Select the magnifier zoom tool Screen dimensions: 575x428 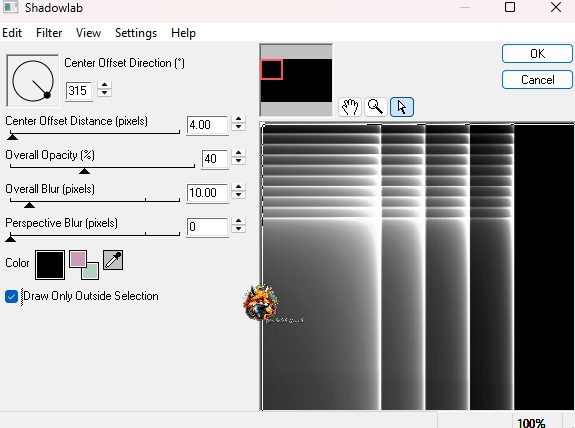coord(376,107)
